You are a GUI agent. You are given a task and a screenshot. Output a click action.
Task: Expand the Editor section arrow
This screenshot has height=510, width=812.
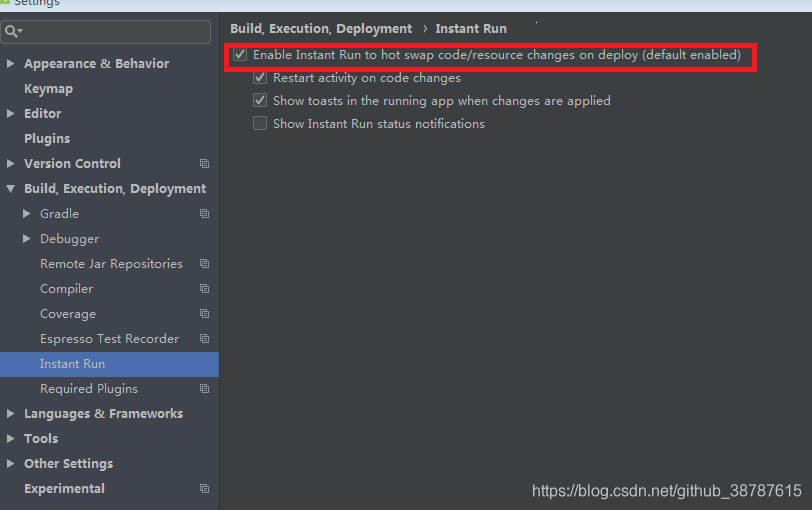pyautogui.click(x=10, y=113)
